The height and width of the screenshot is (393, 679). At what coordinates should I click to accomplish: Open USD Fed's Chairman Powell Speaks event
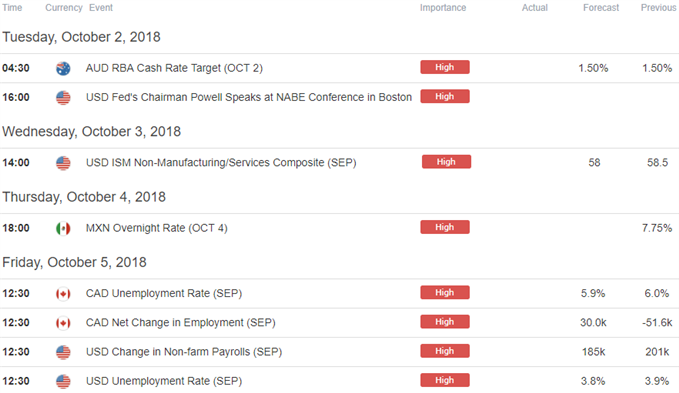249,97
